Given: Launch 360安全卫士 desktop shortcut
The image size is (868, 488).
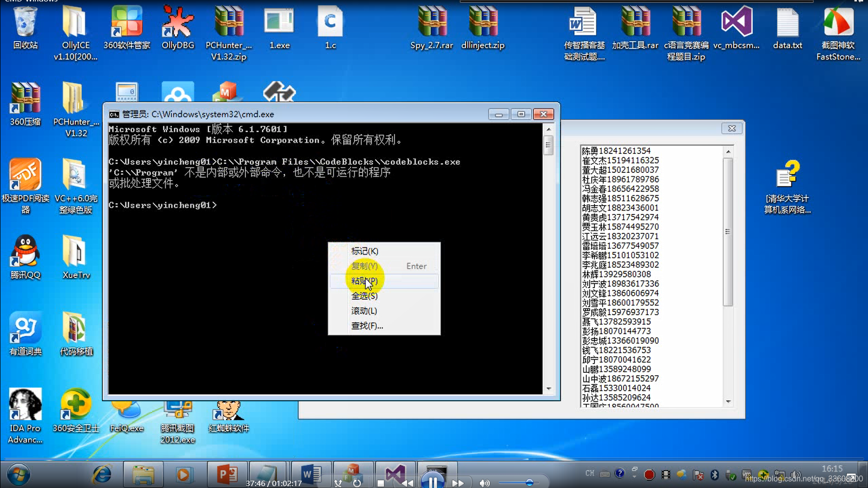Looking at the screenshot, I should [76, 411].
